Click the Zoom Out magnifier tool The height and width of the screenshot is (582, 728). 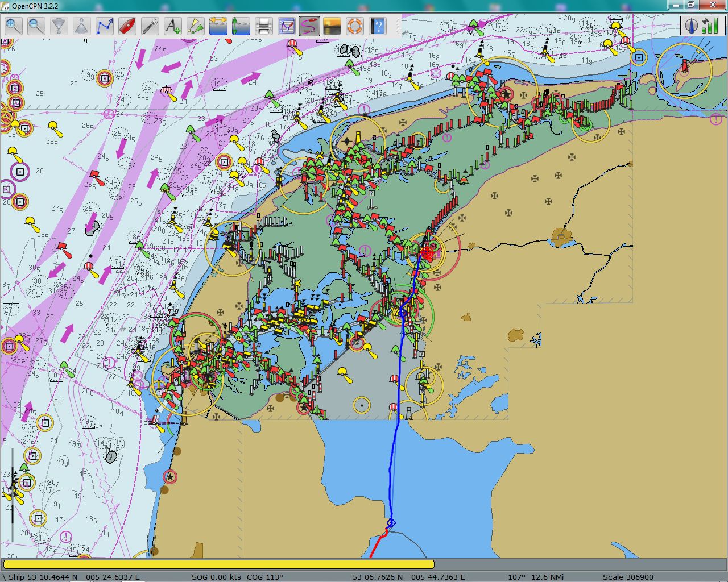pos(36,26)
